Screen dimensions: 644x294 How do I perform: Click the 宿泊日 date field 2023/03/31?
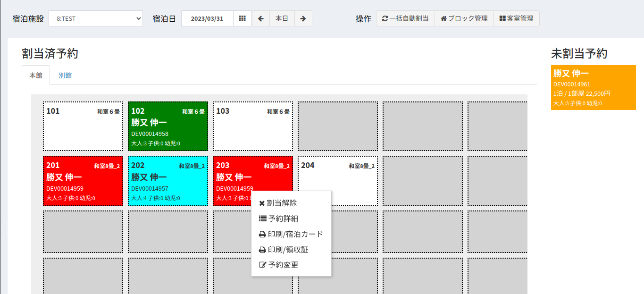pos(207,18)
